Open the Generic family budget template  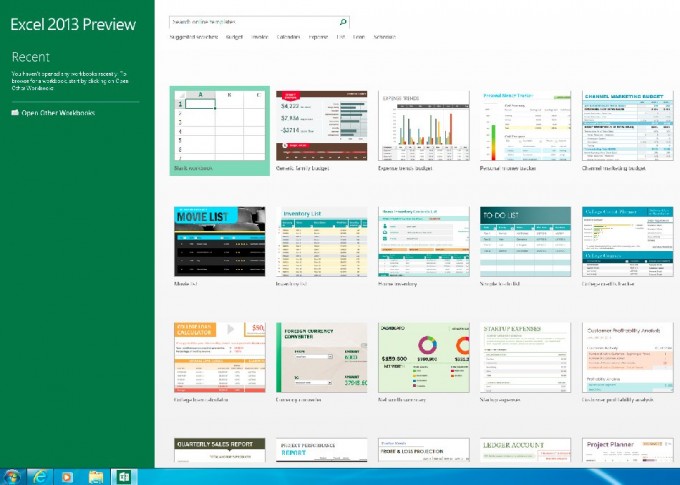[x=321, y=131]
